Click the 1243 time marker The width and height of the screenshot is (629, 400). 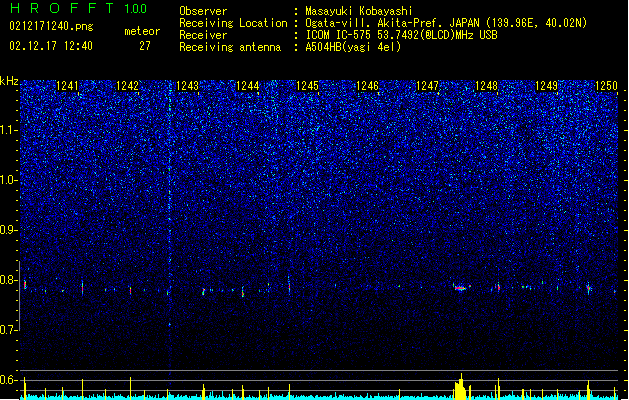pyautogui.click(x=188, y=86)
